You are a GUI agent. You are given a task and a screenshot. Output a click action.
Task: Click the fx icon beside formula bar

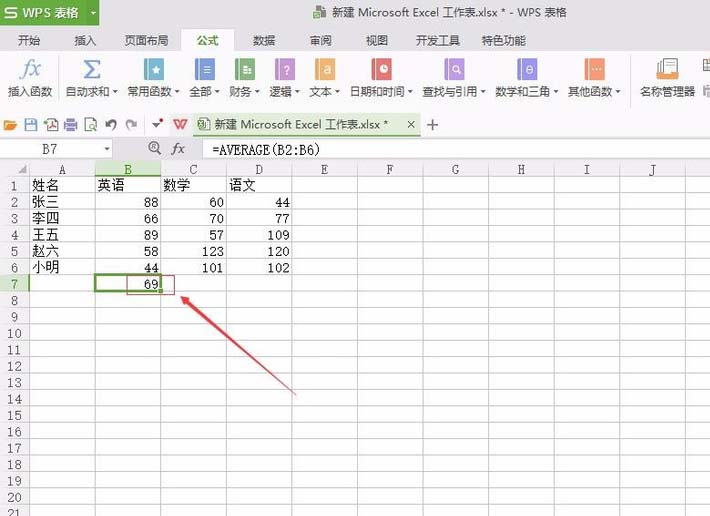pos(178,148)
